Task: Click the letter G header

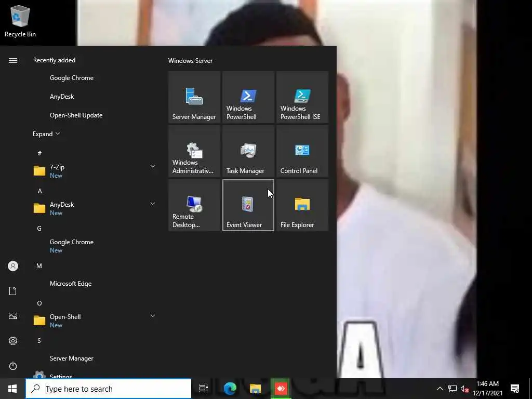Action: pyautogui.click(x=39, y=229)
